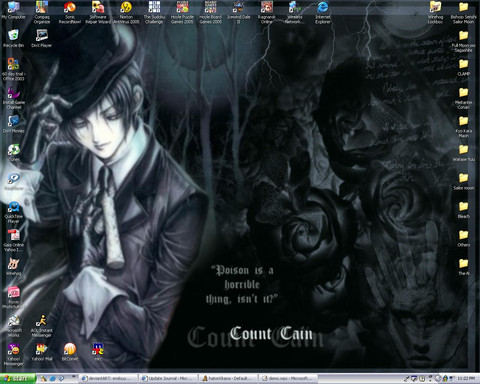
Task: Select the Sonic RecordNow! icon
Action: (x=70, y=12)
